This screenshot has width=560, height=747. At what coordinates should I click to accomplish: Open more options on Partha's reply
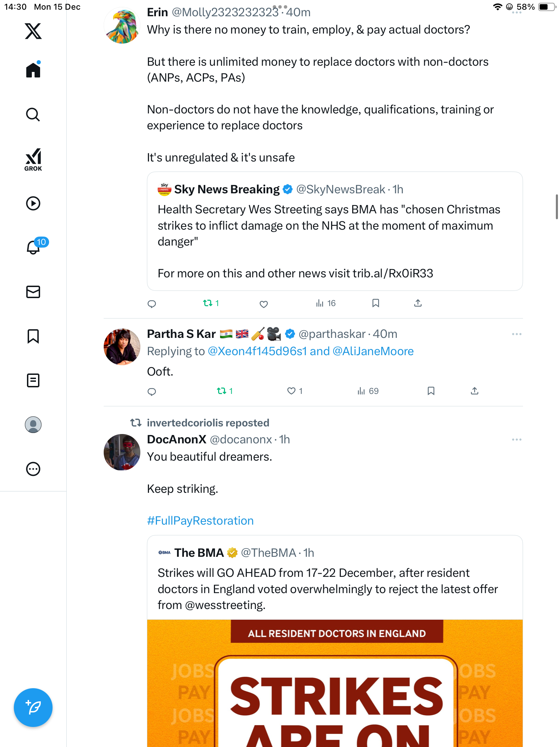(516, 334)
